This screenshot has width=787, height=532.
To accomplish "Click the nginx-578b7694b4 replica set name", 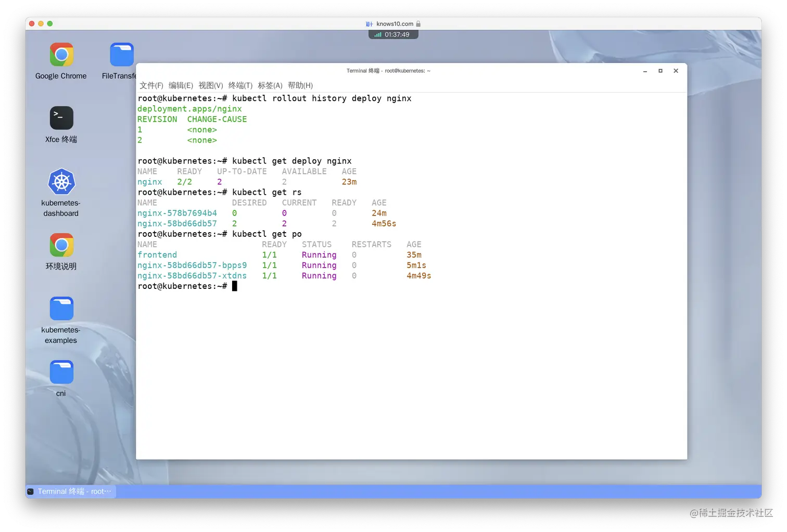I will pos(177,213).
